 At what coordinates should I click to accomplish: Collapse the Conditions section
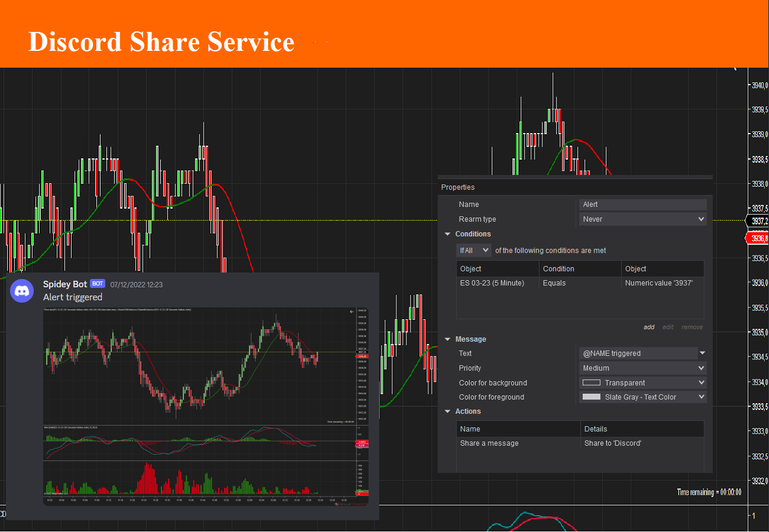coord(448,234)
